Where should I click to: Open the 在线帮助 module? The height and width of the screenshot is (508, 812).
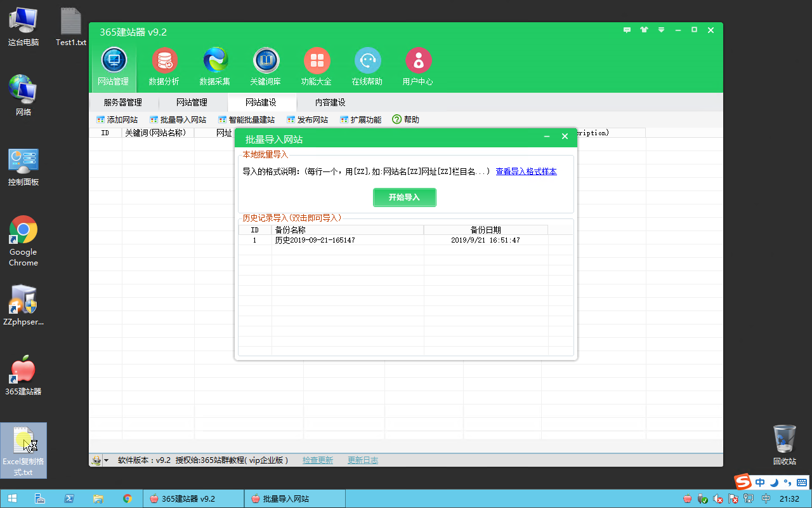(x=367, y=67)
